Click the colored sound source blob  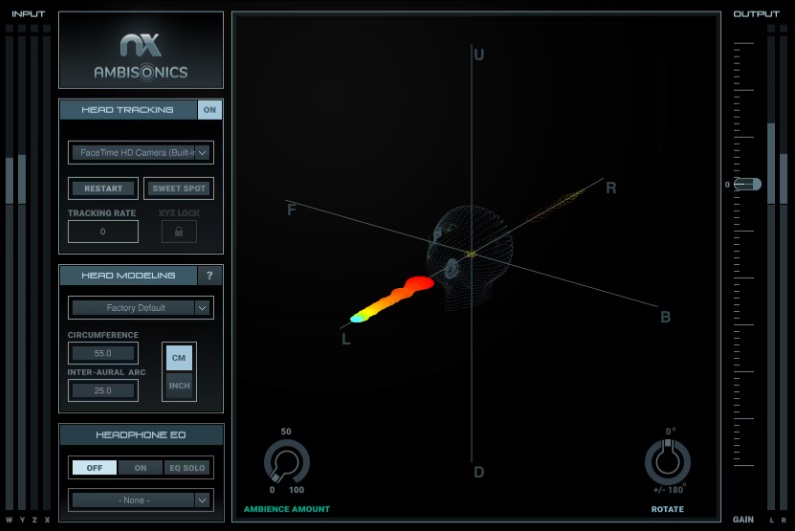(x=395, y=298)
